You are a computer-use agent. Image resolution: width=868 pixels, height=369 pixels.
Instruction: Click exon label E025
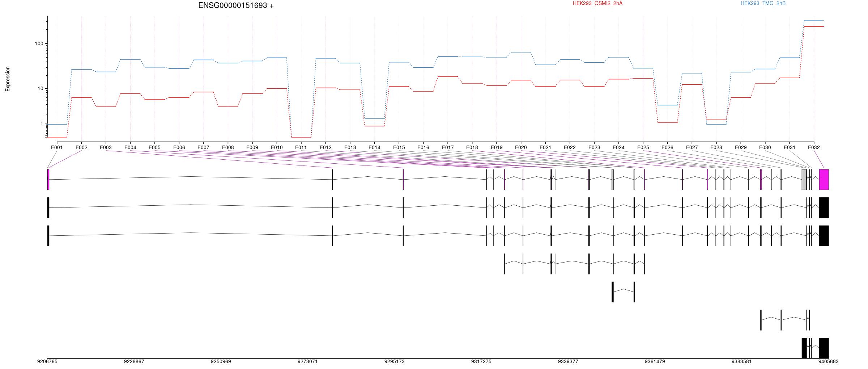643,147
